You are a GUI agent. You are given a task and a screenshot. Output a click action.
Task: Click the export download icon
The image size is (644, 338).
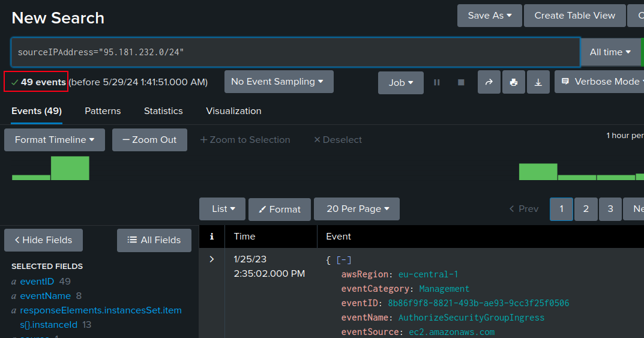[x=538, y=82]
